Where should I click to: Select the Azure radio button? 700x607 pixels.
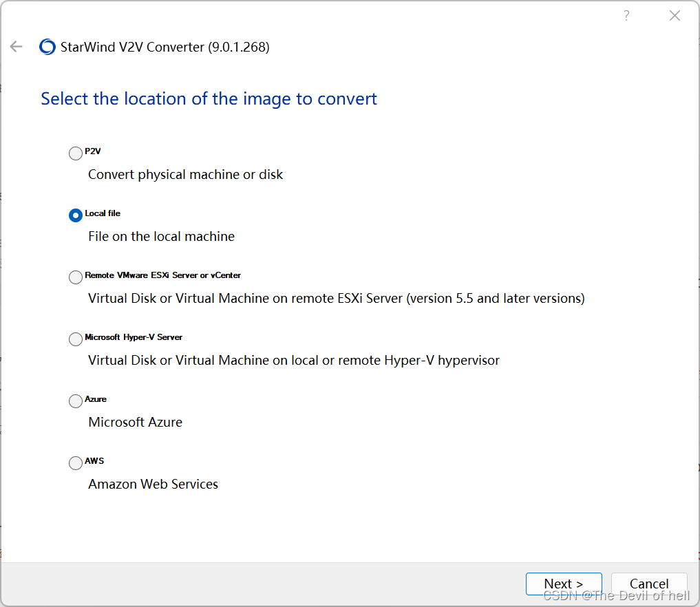coord(76,401)
